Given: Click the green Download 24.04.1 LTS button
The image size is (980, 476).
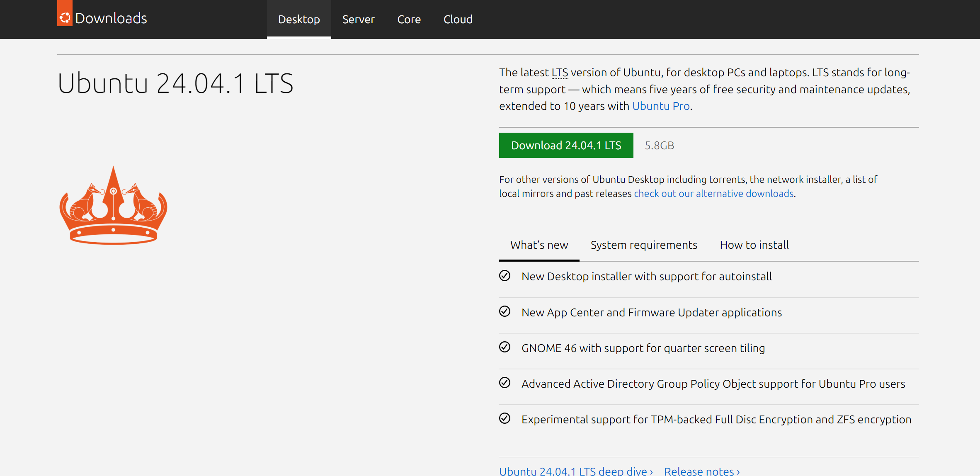Looking at the screenshot, I should click(x=566, y=146).
